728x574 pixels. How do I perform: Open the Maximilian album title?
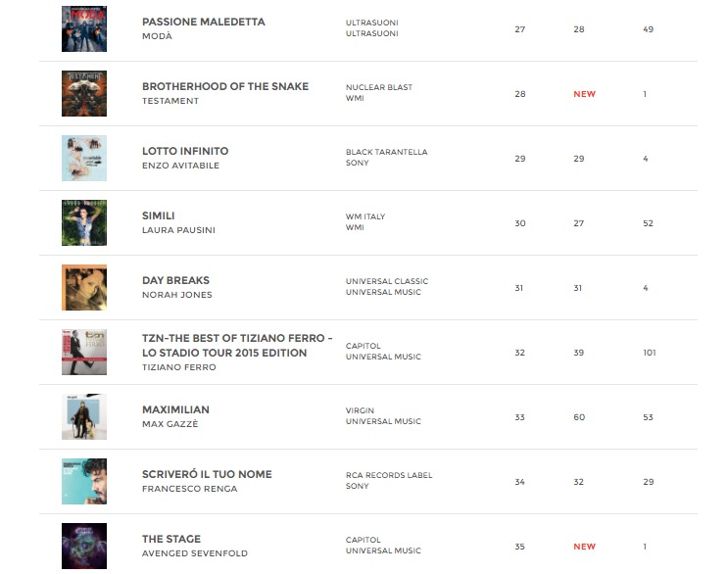175,409
